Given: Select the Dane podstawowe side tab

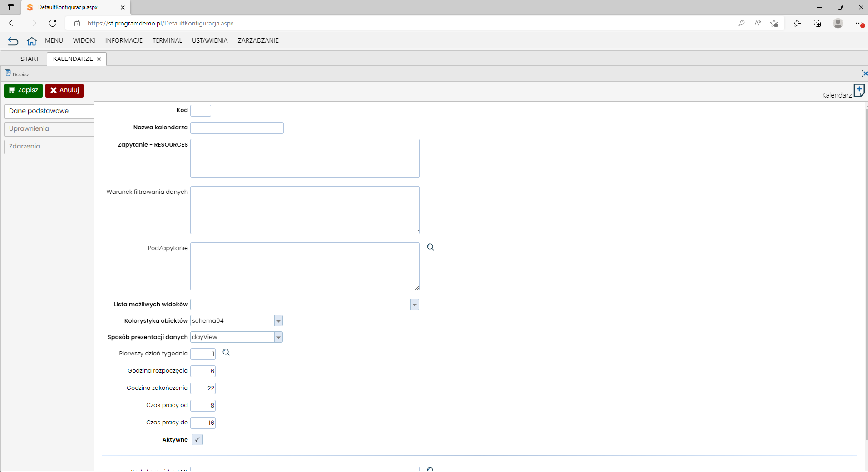Looking at the screenshot, I should click(x=49, y=111).
